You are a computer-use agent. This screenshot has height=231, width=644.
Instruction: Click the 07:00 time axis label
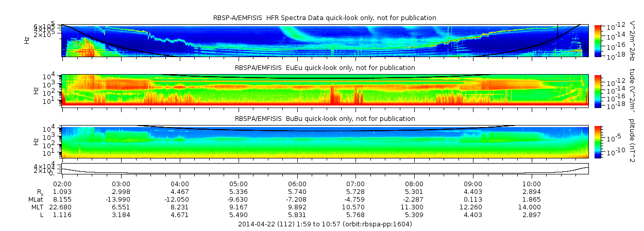click(x=356, y=184)
